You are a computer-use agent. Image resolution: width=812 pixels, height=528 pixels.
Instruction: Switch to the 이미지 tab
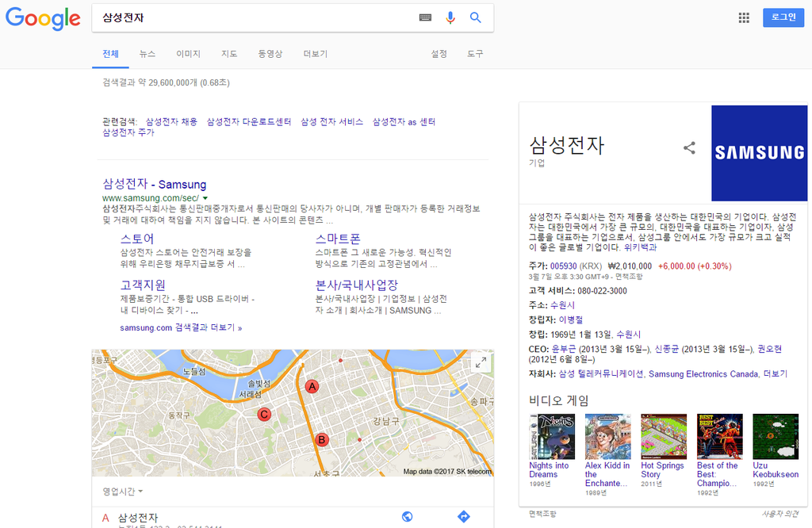pos(188,54)
